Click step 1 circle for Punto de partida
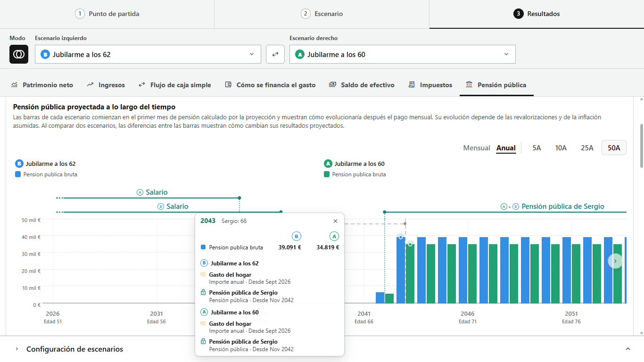The width and height of the screenshot is (644, 362). (80, 14)
